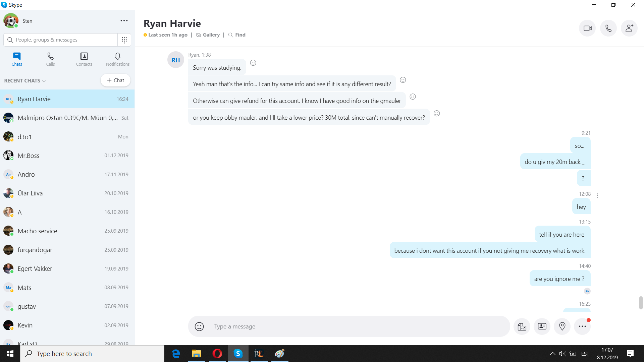This screenshot has width=644, height=362.
Task: Share location using the pin icon
Action: (x=562, y=326)
